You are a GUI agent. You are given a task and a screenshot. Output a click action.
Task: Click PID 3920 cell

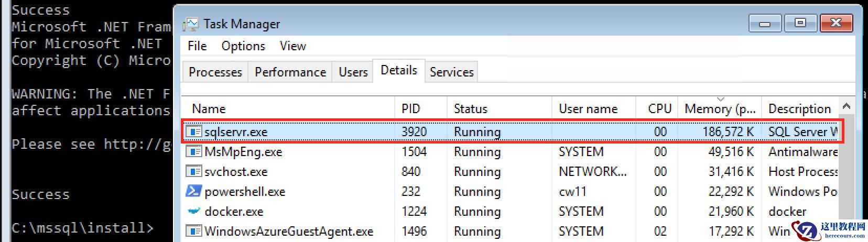tap(414, 132)
